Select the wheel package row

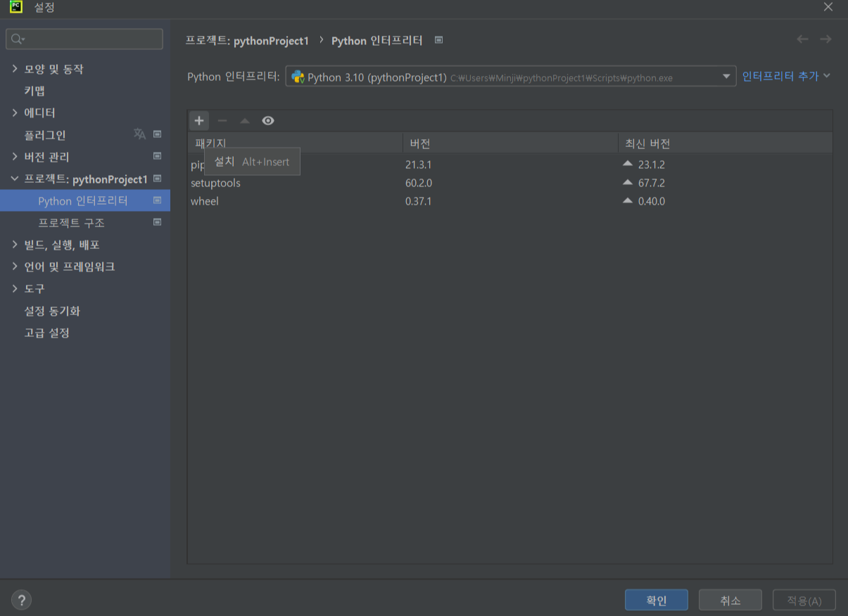tap(510, 201)
